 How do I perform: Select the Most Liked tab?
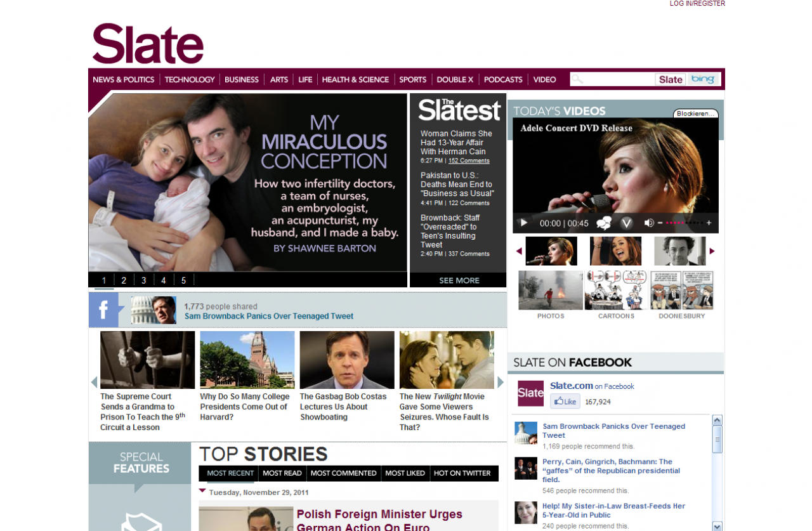click(405, 473)
